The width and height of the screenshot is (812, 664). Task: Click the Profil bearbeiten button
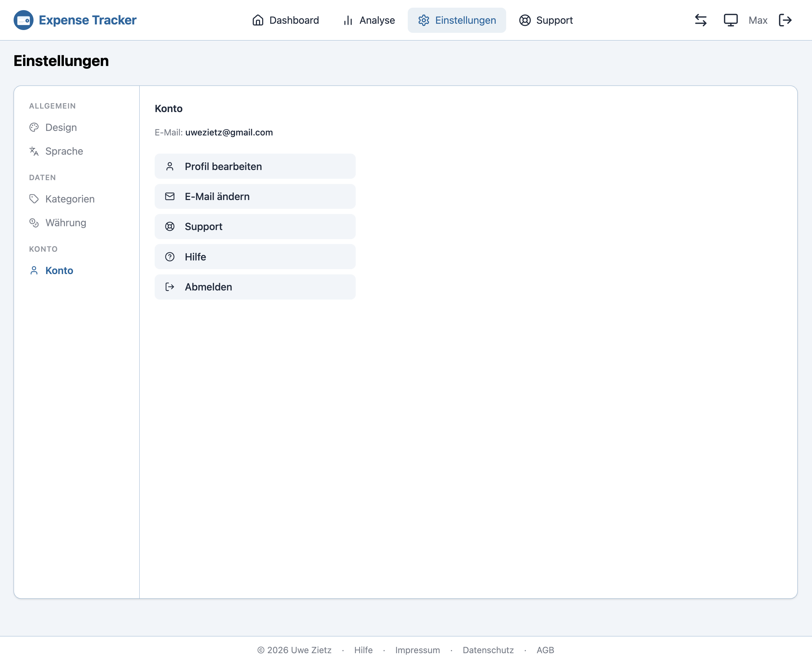pyautogui.click(x=255, y=167)
